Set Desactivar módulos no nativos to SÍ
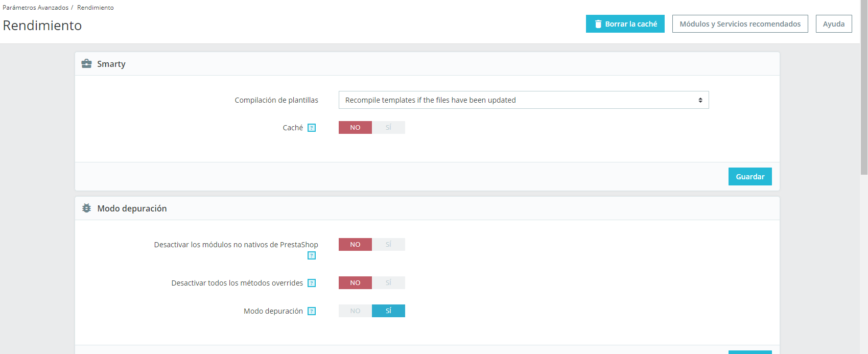The height and width of the screenshot is (354, 868). coord(388,245)
